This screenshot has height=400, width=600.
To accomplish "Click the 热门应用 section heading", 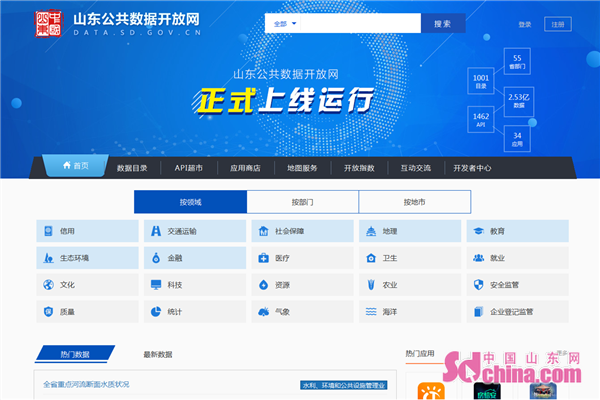I will (x=420, y=353).
